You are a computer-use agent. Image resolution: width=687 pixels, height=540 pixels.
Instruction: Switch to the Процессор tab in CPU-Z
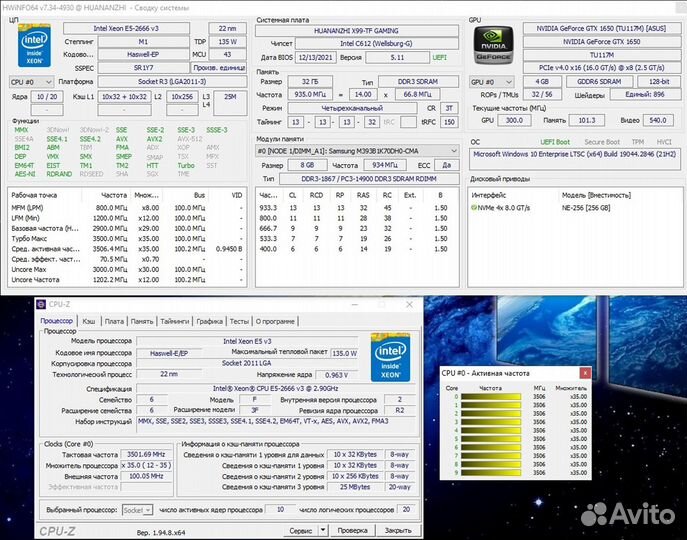57,321
